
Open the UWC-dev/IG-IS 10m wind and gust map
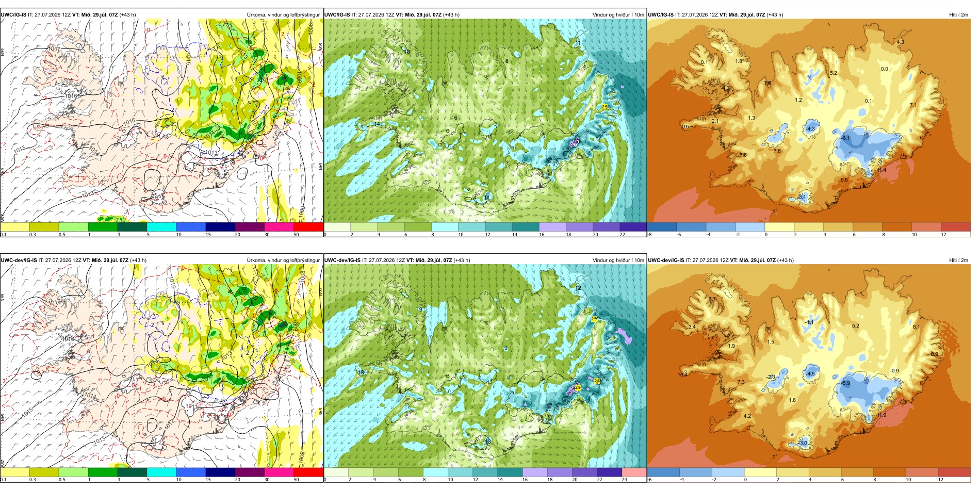[x=485, y=366]
